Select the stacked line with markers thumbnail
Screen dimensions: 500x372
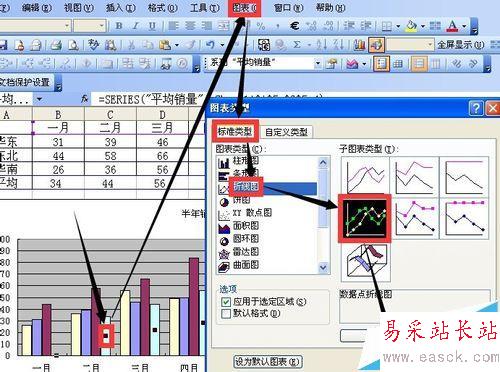415,218
